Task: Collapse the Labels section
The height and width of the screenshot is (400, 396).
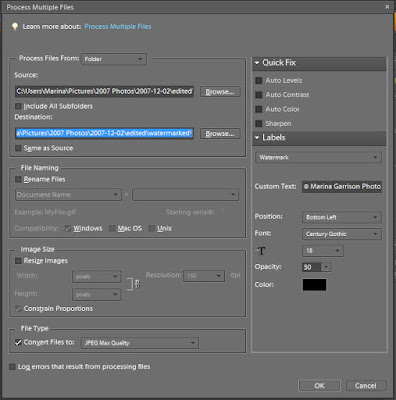Action: [x=257, y=137]
